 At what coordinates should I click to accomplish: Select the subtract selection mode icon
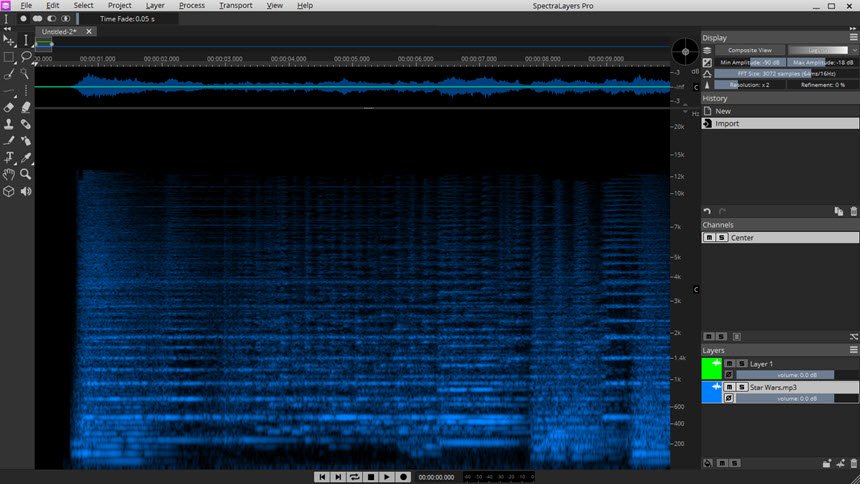52,19
